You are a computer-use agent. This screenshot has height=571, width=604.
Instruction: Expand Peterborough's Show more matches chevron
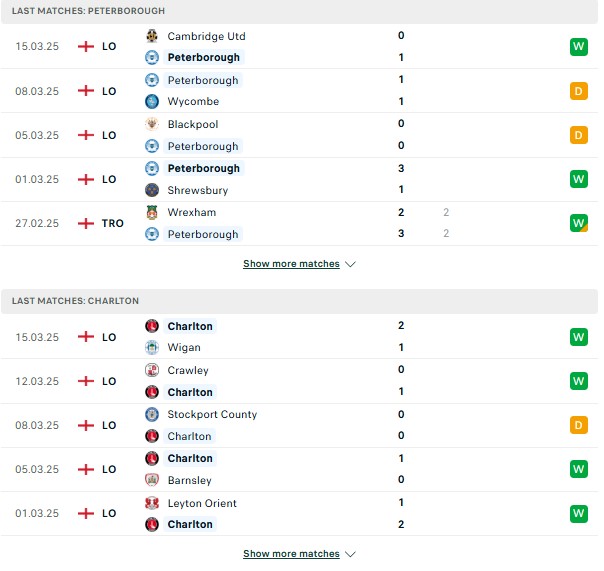[350, 264]
